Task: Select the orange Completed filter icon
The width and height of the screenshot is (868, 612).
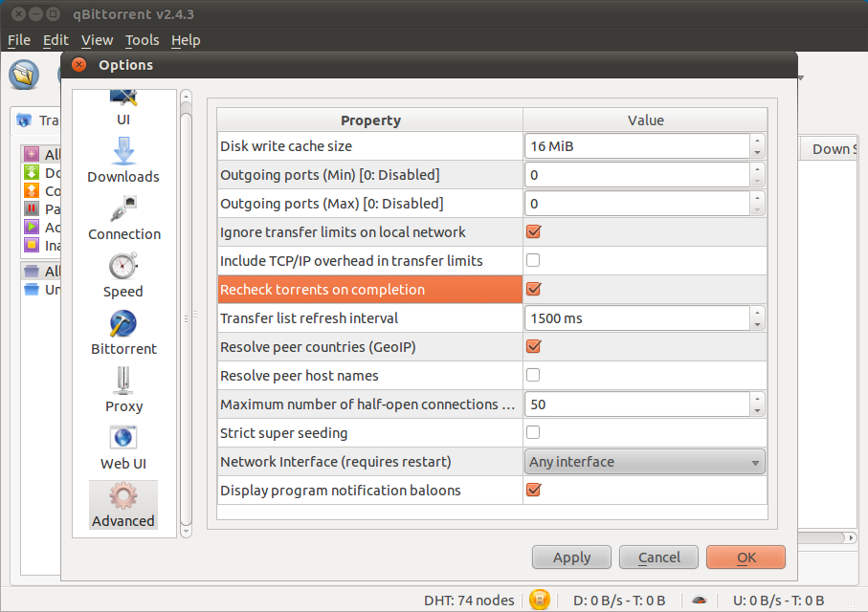Action: (32, 190)
